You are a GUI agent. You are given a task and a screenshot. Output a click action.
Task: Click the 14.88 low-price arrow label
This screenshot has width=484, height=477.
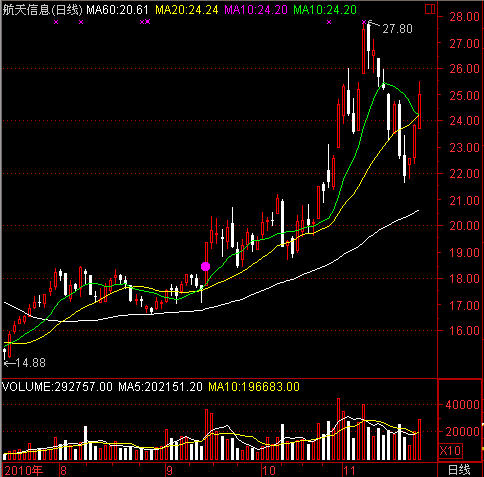pos(25,363)
